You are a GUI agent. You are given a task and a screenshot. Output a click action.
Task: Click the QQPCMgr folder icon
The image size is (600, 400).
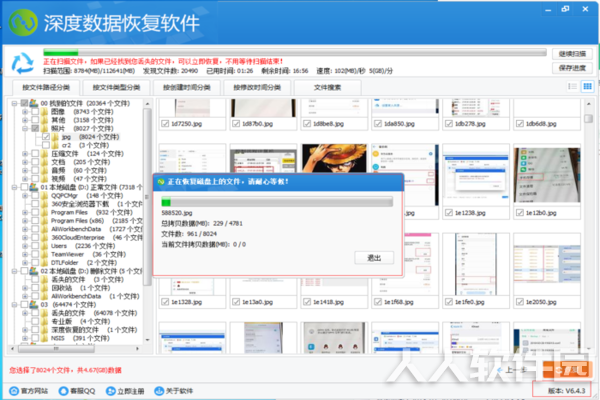(45, 196)
